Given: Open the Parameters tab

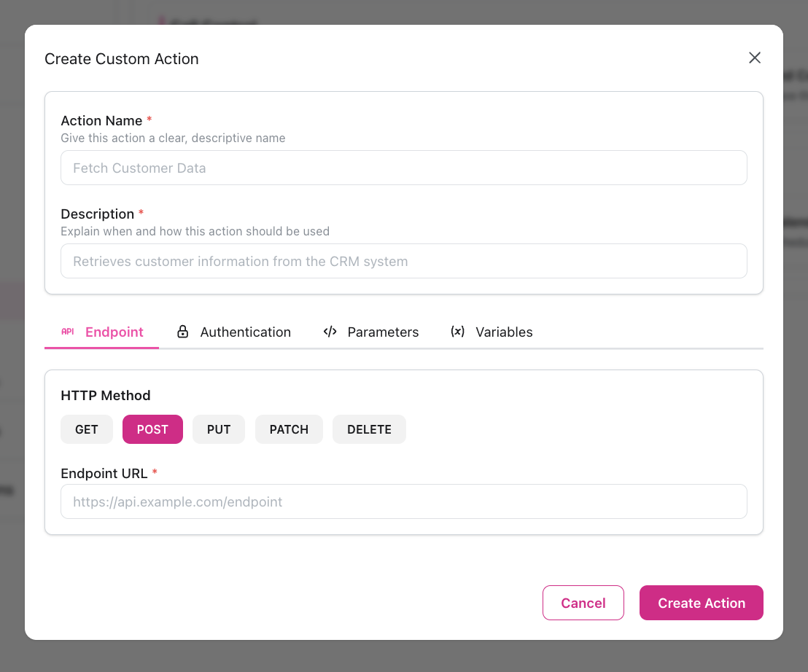Looking at the screenshot, I should click(x=383, y=332).
